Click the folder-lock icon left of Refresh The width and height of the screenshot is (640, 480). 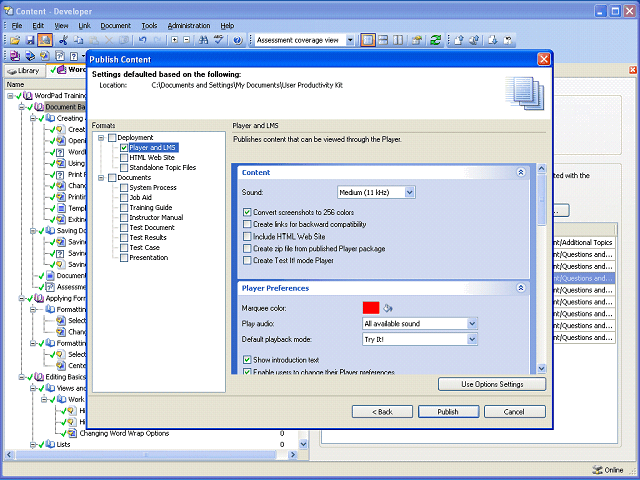417,40
